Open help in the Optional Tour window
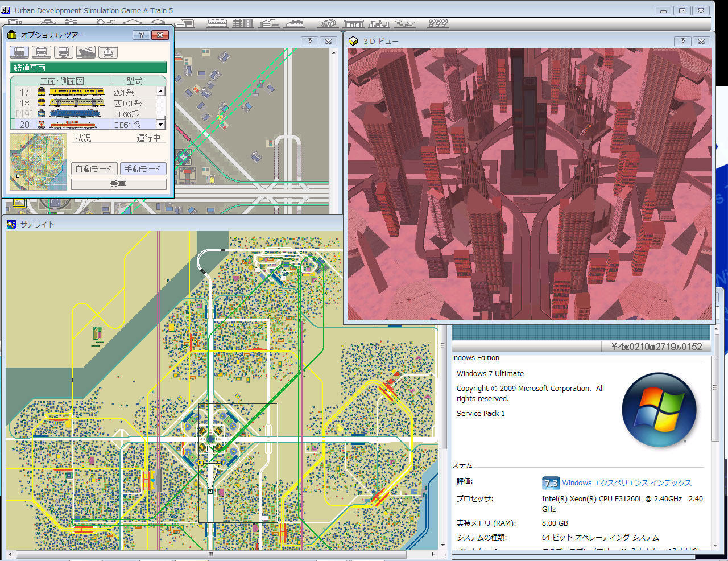Viewport: 728px width, 561px height. [141, 35]
